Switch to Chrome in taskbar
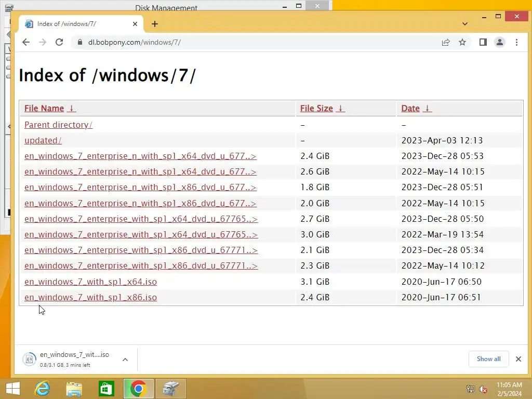Screen dimensions: 532x399 click(x=138, y=389)
